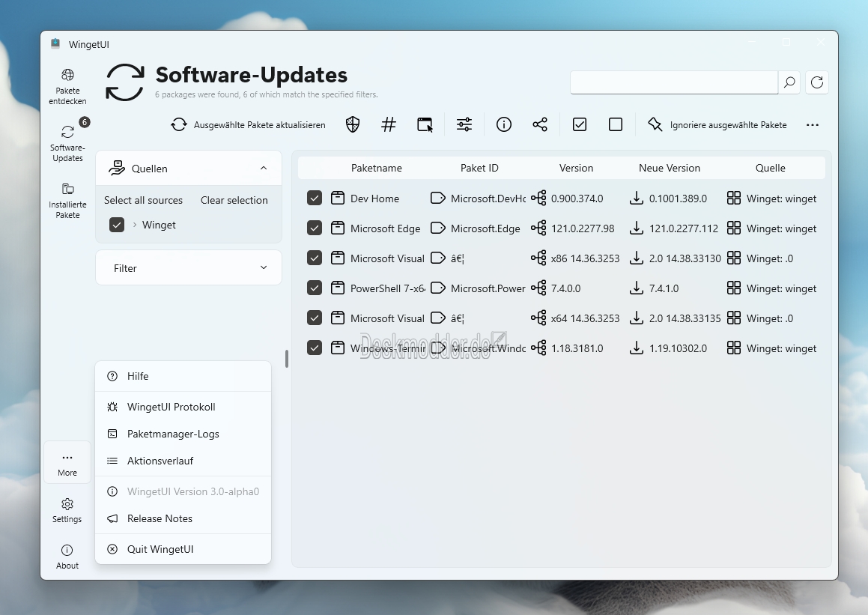Viewport: 868px width, 615px height.
Task: Click the Dev Home package icon
Action: click(x=338, y=199)
